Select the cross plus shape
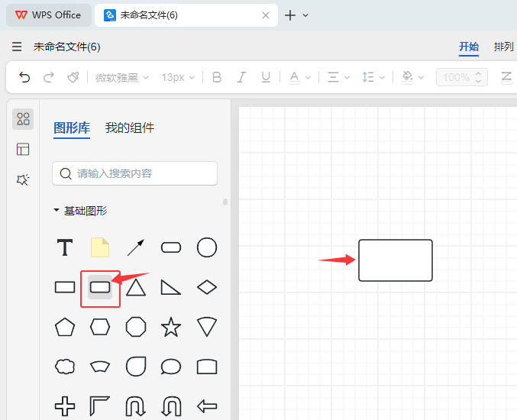 [65, 406]
